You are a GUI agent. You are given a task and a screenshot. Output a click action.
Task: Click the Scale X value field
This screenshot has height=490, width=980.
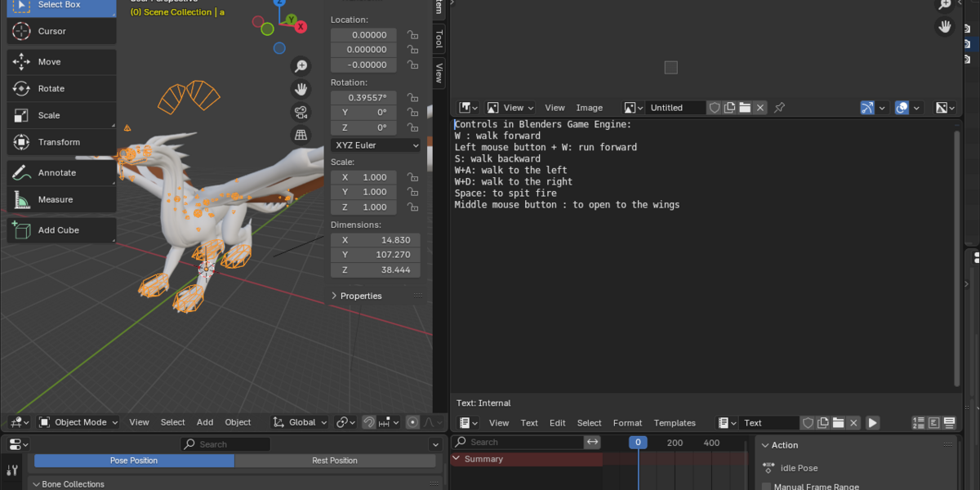tap(364, 177)
